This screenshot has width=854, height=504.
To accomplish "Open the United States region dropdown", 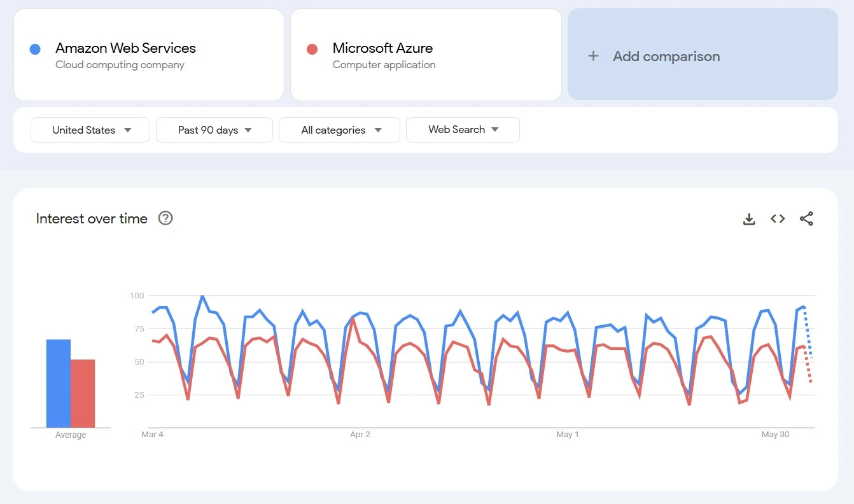I will click(90, 130).
